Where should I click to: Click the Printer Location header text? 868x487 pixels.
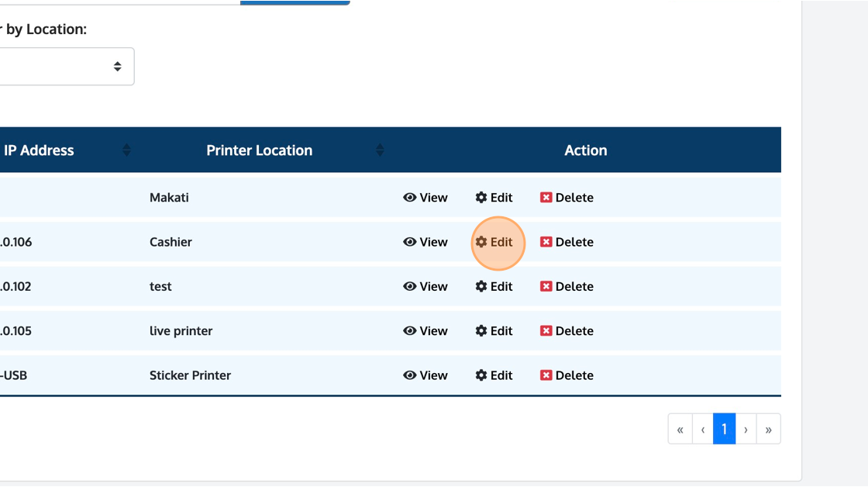(x=260, y=150)
